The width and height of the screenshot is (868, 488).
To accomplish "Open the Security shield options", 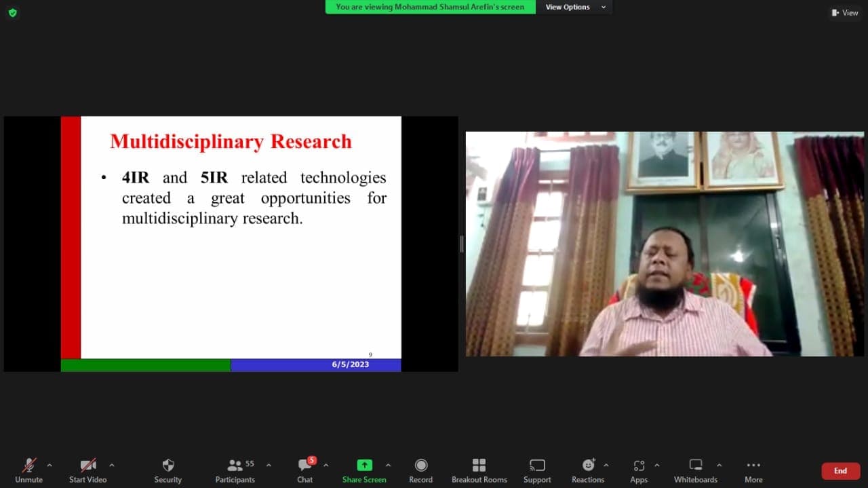I will pyautogui.click(x=167, y=470).
